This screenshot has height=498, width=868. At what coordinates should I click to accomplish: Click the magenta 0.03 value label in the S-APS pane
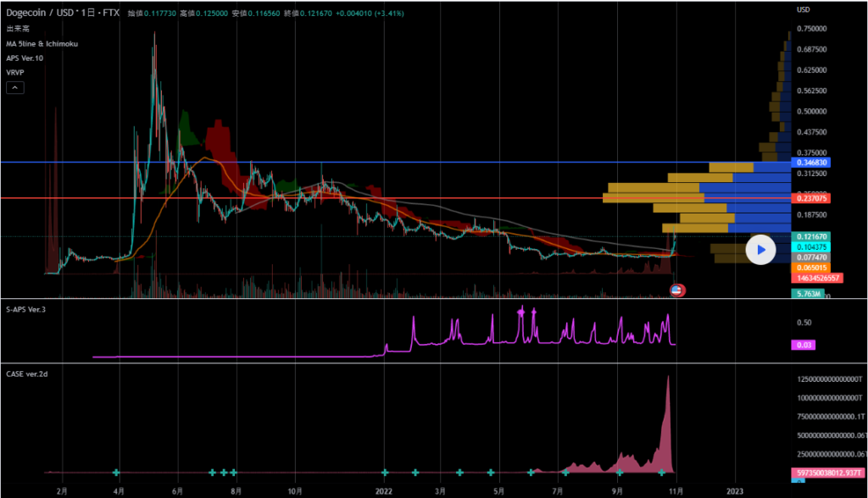coord(803,345)
